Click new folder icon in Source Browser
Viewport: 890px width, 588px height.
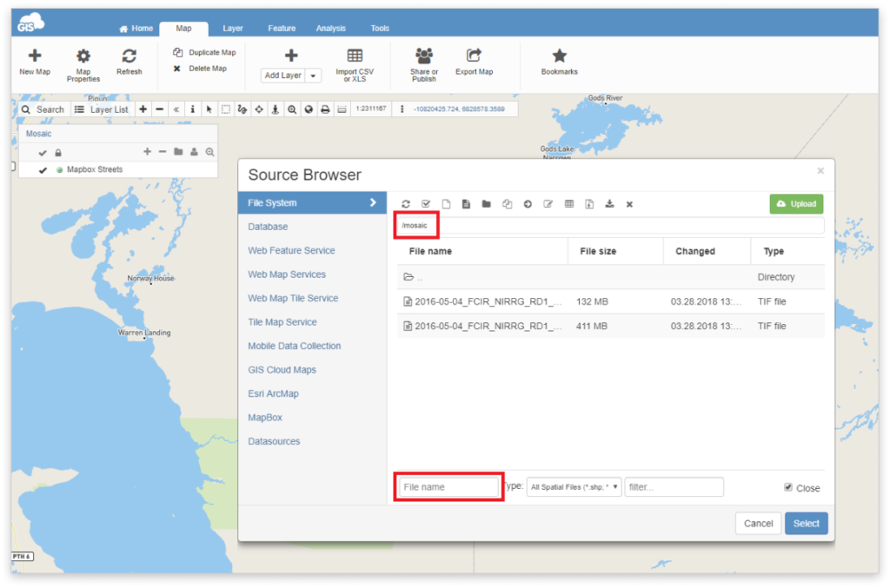point(487,204)
